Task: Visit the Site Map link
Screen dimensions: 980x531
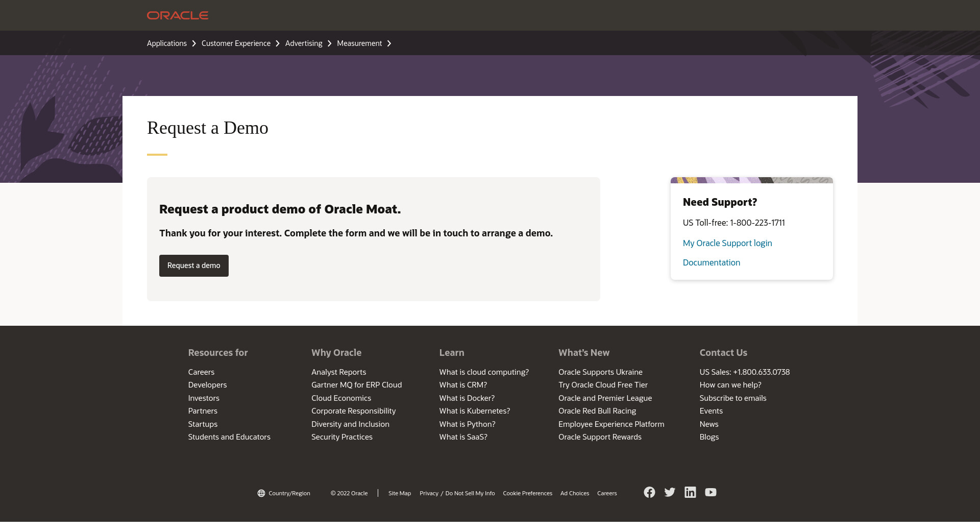Action: pos(400,493)
